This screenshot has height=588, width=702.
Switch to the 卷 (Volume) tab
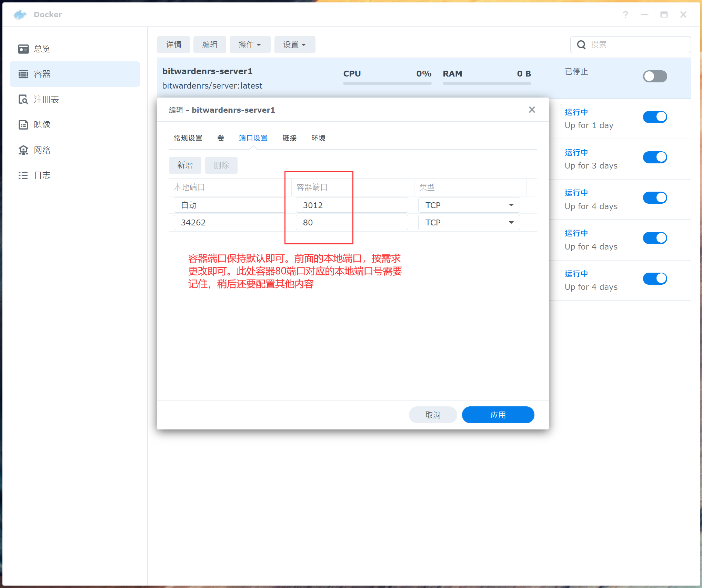[221, 138]
